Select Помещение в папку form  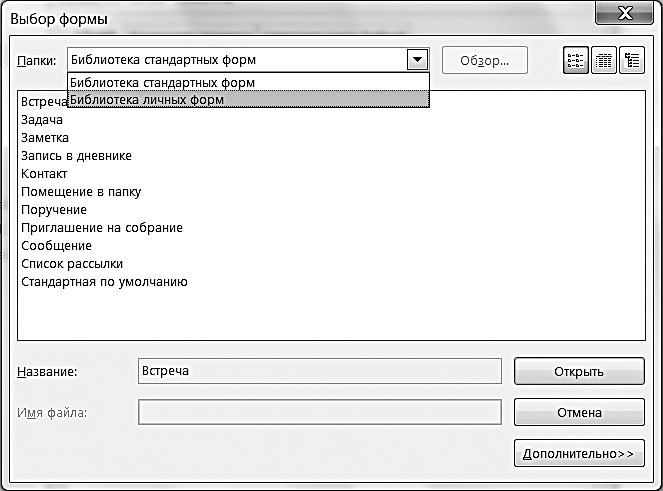pyautogui.click(x=81, y=192)
